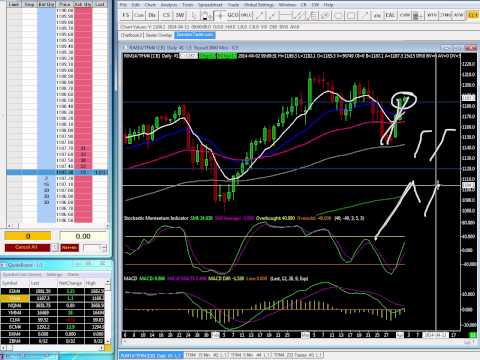Open the File menu
Viewport: 480px width, 360px height.
(123, 5)
